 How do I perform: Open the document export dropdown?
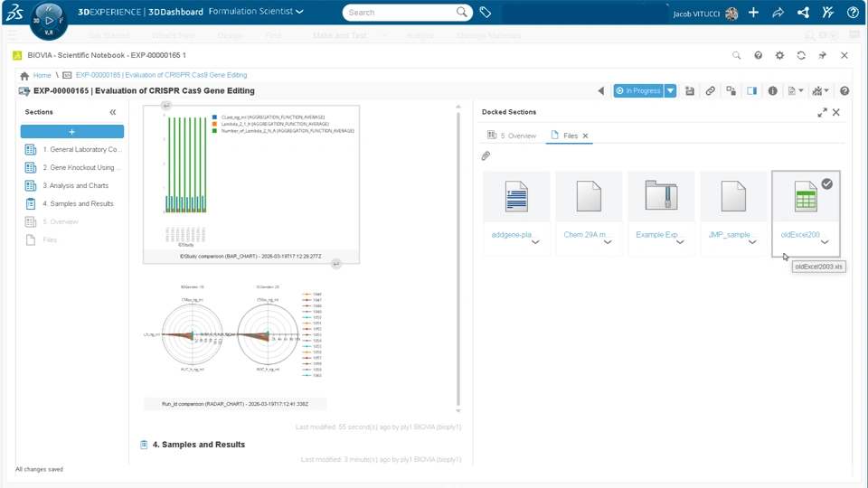point(796,90)
